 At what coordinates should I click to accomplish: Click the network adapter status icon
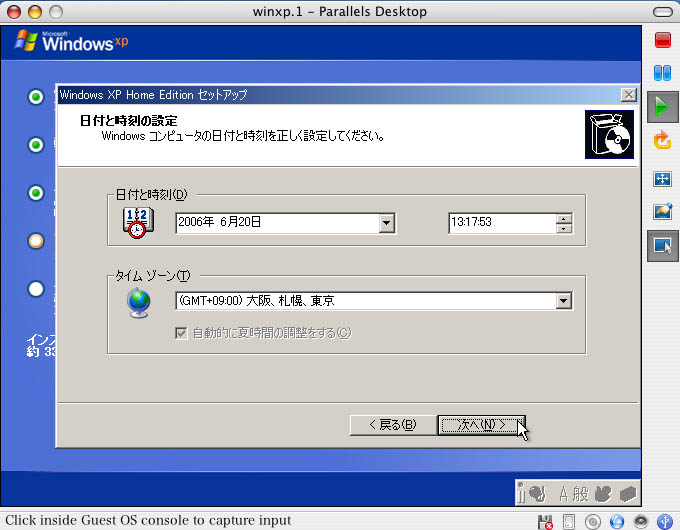[x=616, y=521]
